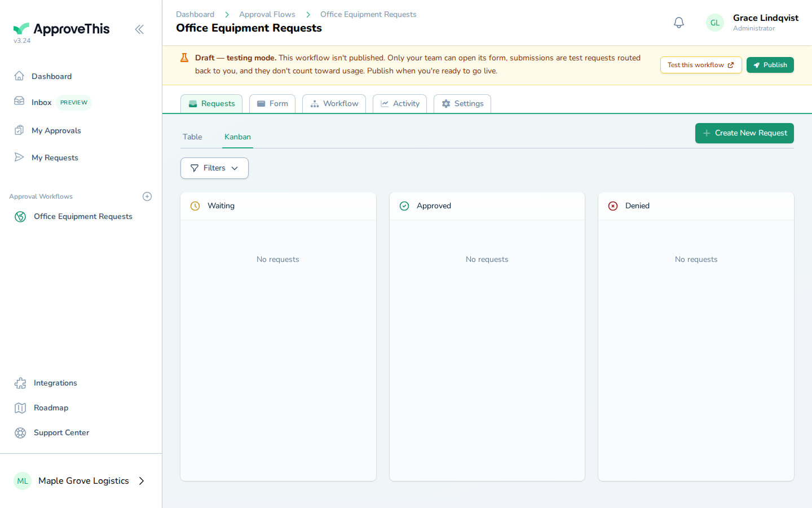Open notifications bell

(679, 23)
